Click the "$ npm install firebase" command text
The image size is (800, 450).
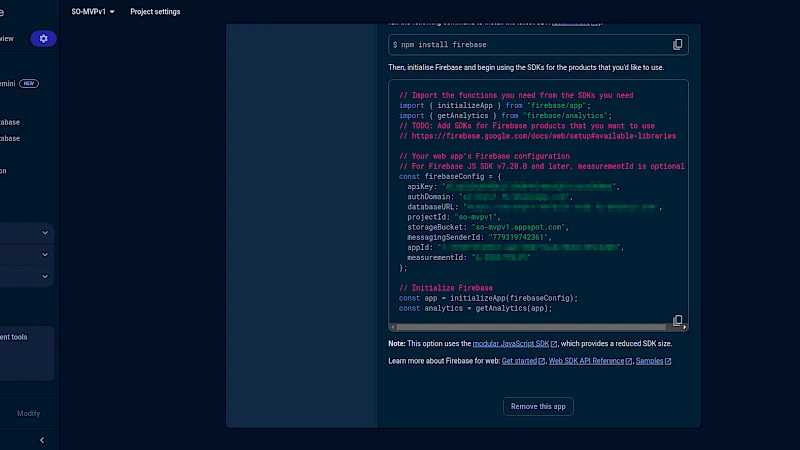pos(439,44)
